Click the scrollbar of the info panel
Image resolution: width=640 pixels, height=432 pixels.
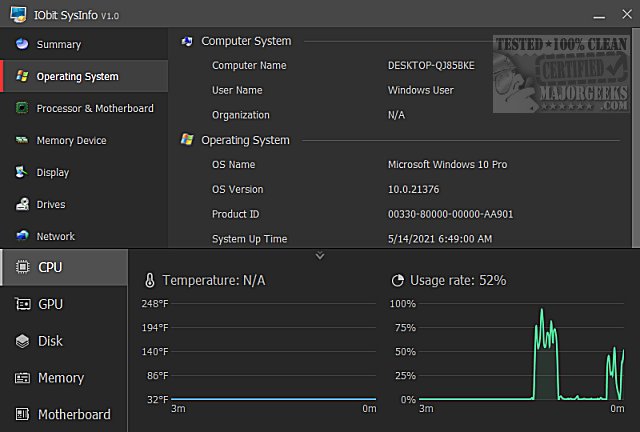click(633, 140)
